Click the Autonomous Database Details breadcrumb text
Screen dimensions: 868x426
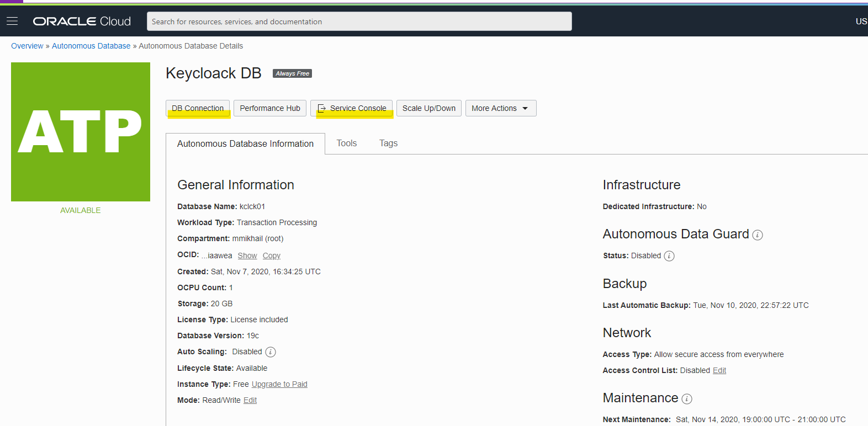coord(191,46)
